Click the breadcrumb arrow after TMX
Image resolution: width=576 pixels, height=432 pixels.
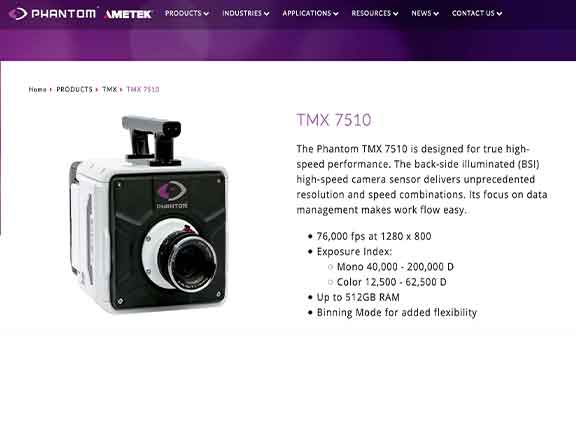[121, 90]
